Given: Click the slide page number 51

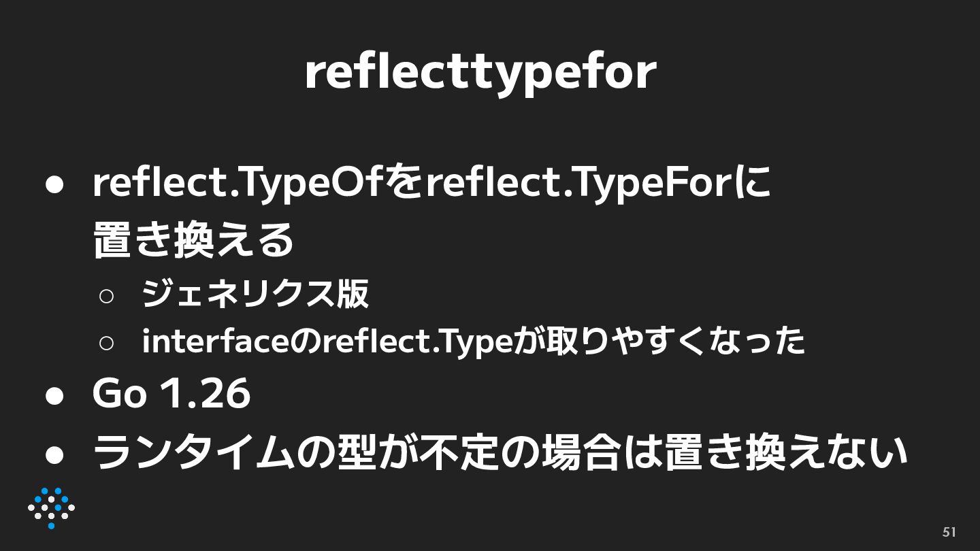Looking at the screenshot, I should click(x=949, y=532).
